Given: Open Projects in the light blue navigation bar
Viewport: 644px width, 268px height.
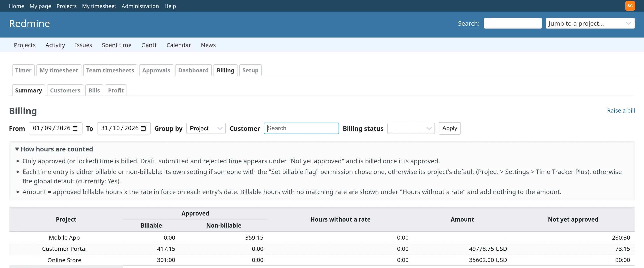Looking at the screenshot, I should [x=25, y=45].
